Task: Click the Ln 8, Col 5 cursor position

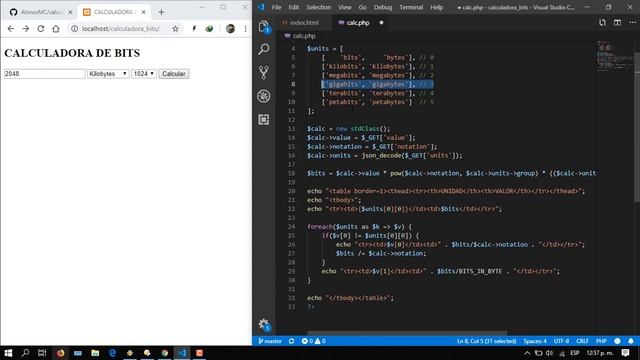Action: (486, 341)
